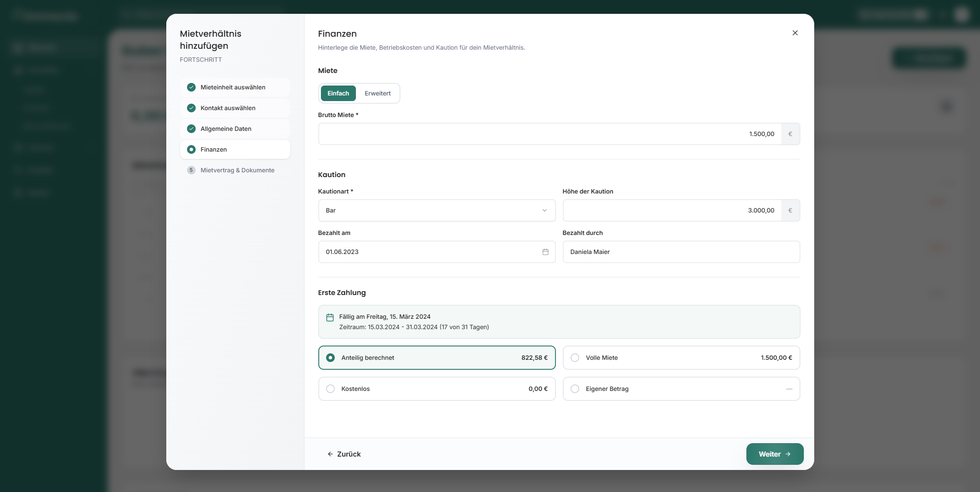
Task: Select the Finanzen step
Action: coord(235,149)
